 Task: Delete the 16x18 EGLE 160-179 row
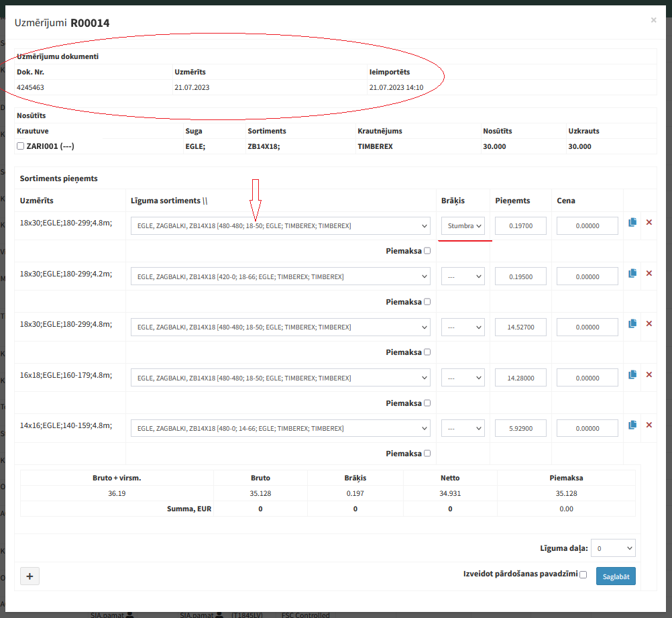pos(649,374)
